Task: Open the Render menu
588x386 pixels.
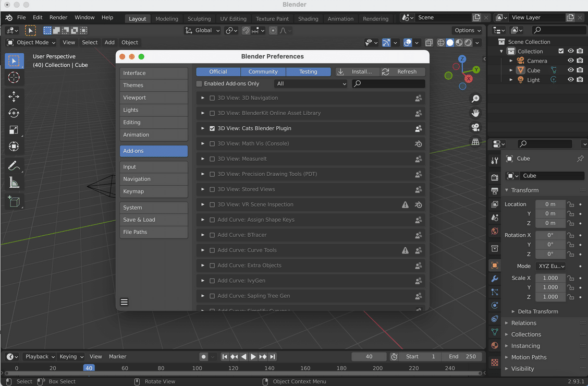Action: 58,17
